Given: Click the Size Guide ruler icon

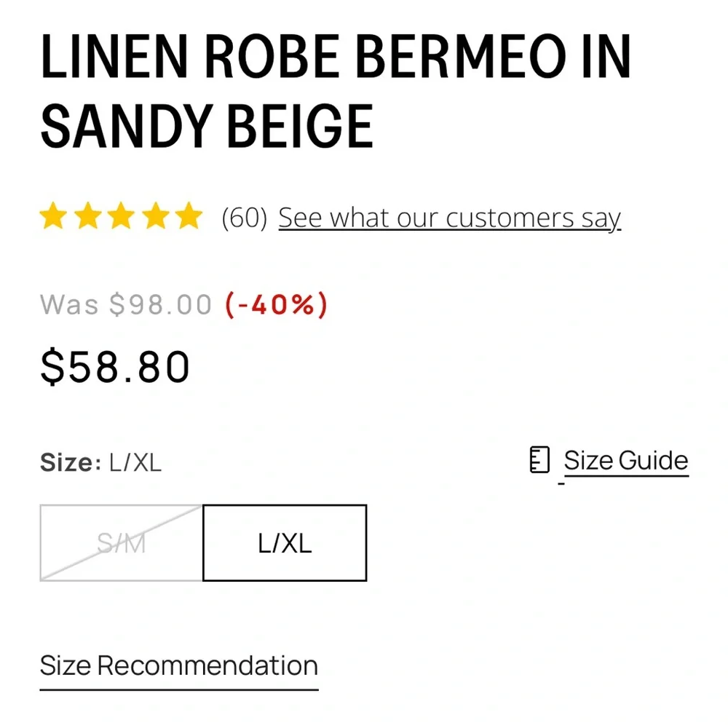Looking at the screenshot, I should pyautogui.click(x=539, y=461).
